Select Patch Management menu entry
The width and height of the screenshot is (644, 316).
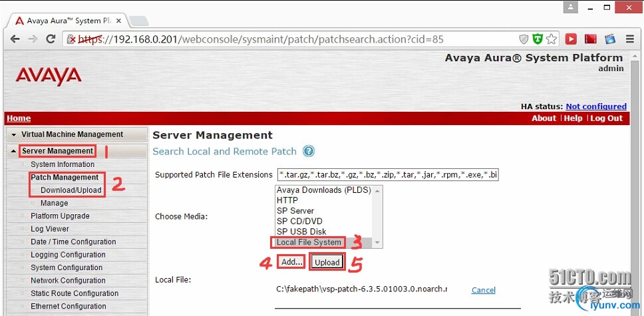[65, 178]
